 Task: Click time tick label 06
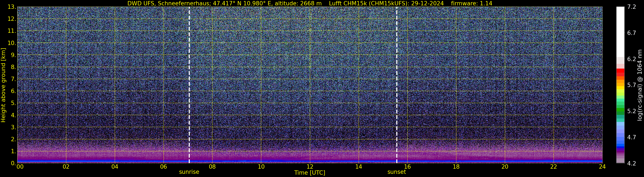click(x=164, y=167)
